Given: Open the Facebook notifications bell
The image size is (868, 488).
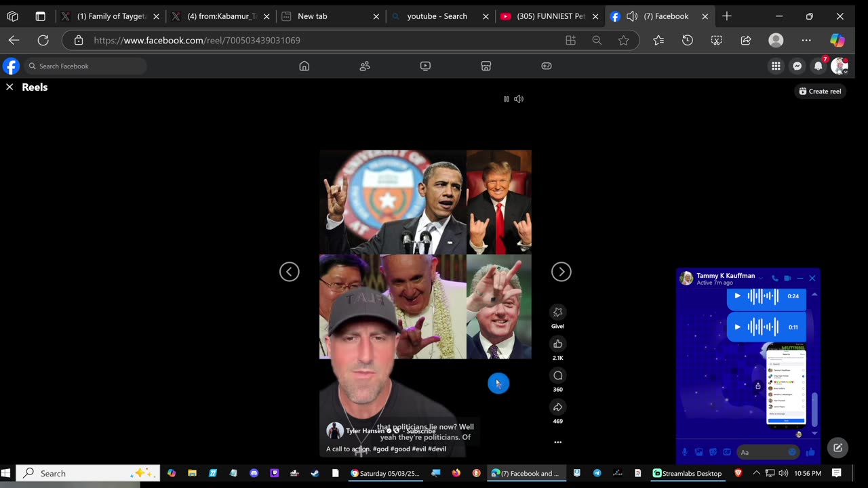Looking at the screenshot, I should (818, 66).
